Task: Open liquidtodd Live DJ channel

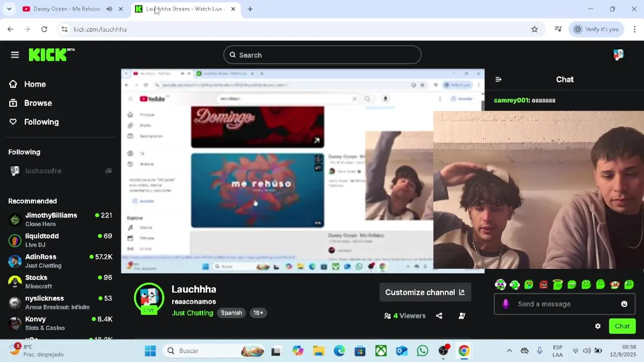Action: coord(60,240)
